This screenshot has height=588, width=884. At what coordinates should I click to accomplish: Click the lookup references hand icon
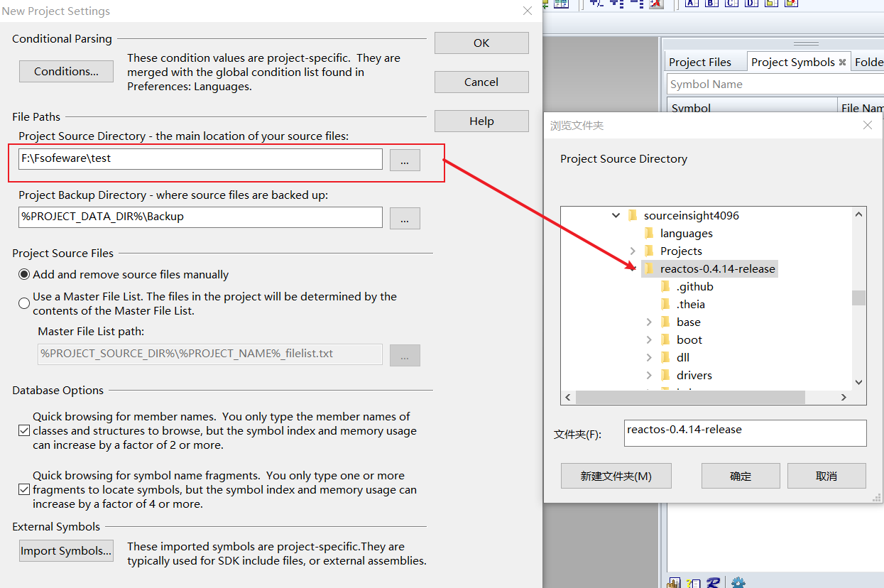pyautogui.click(x=674, y=583)
